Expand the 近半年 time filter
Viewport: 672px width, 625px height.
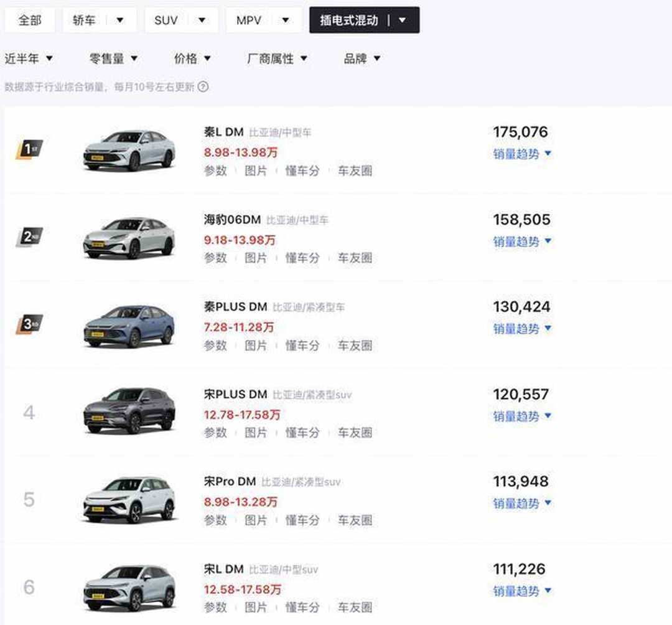[29, 59]
